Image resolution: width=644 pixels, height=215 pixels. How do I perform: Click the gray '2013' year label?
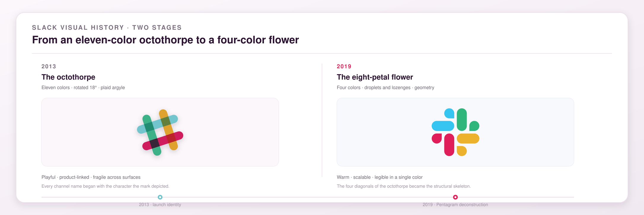click(49, 67)
